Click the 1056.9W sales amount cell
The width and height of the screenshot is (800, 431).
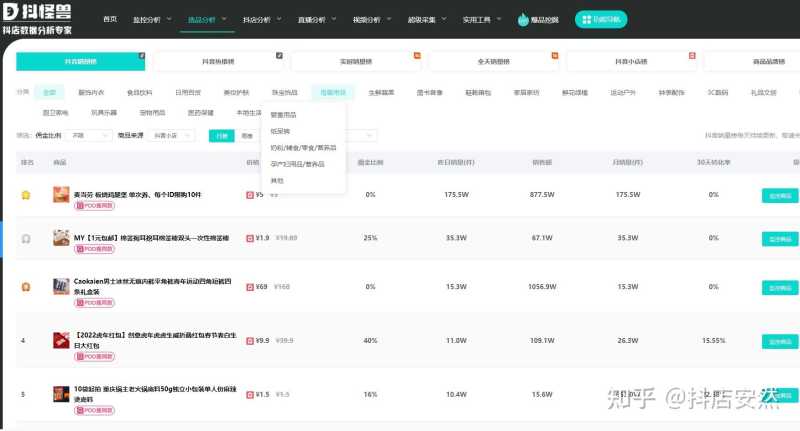click(542, 287)
